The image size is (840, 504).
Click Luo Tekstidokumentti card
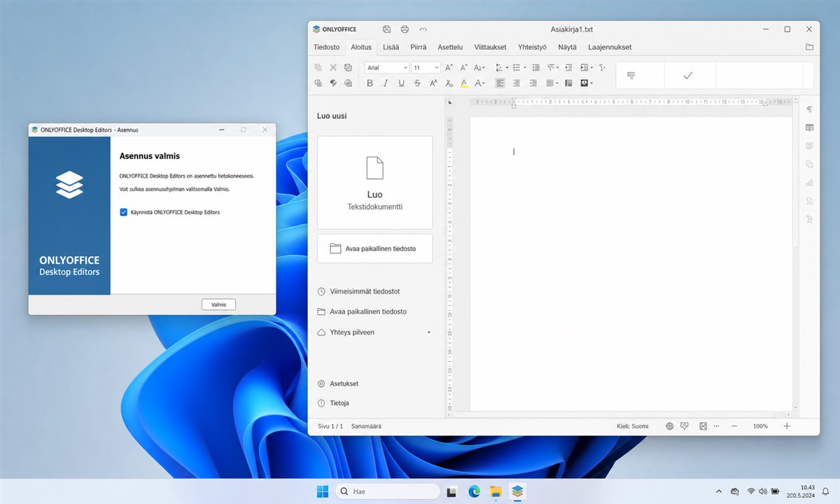pyautogui.click(x=374, y=183)
